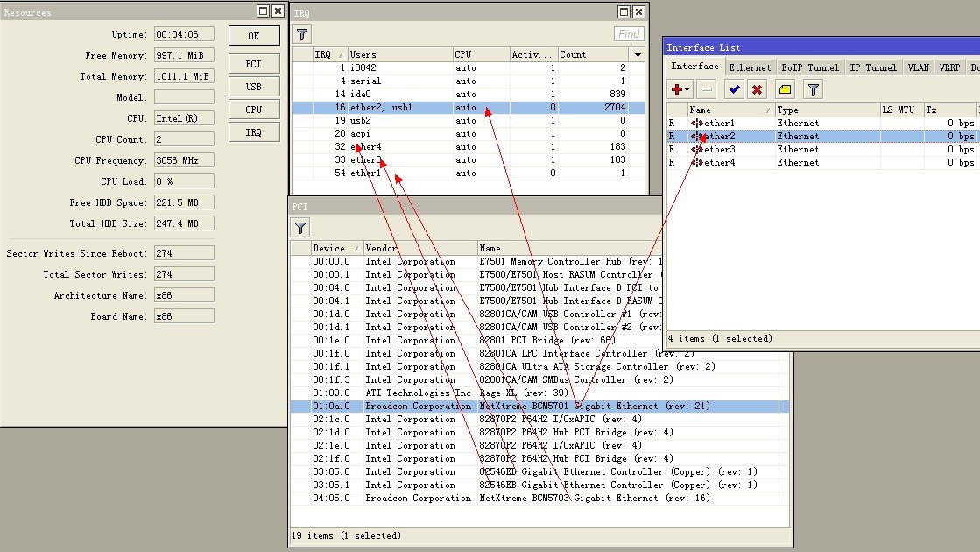Open filter in Interface List toolbar
Image resolution: width=980 pixels, height=552 pixels.
[x=814, y=89]
